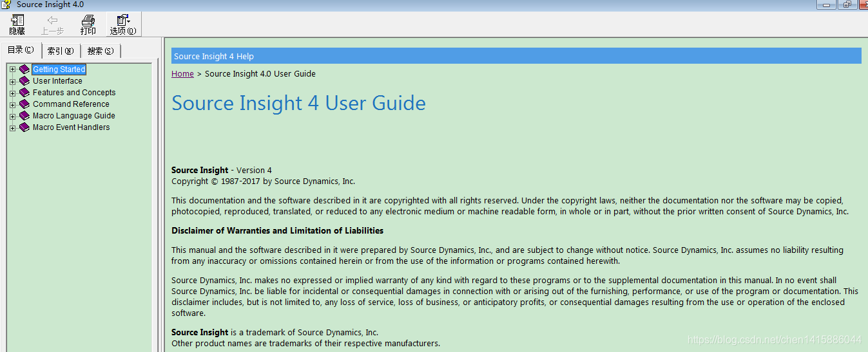Click the Getting Started book icon
Viewport: 868px width, 352px height.
tap(24, 69)
